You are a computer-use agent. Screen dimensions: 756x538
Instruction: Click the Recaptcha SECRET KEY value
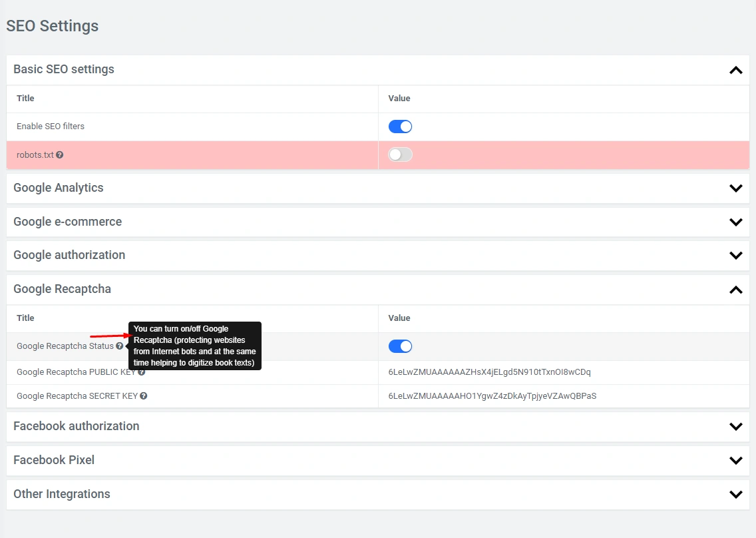492,396
